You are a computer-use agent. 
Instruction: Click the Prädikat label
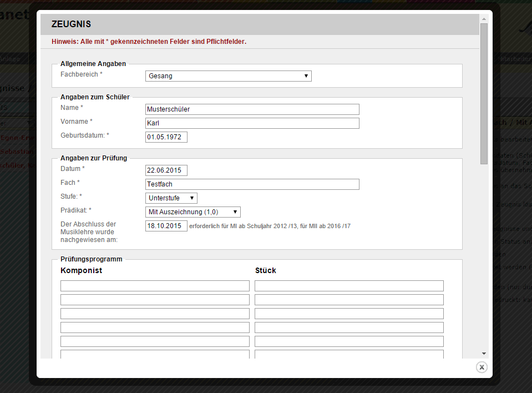tap(76, 210)
